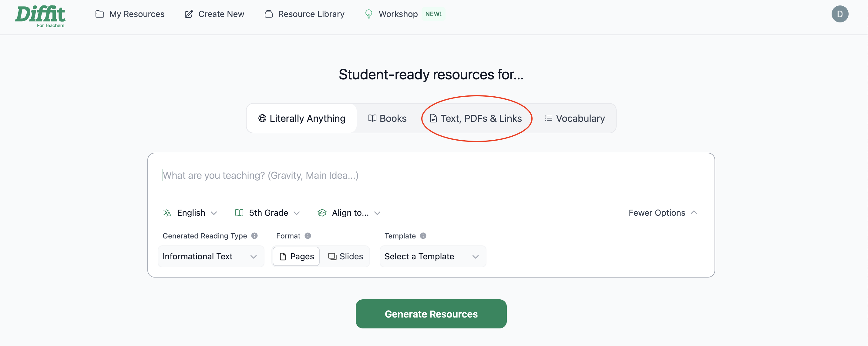
Task: Switch to the Text, PDFs & Links tab
Action: click(476, 118)
